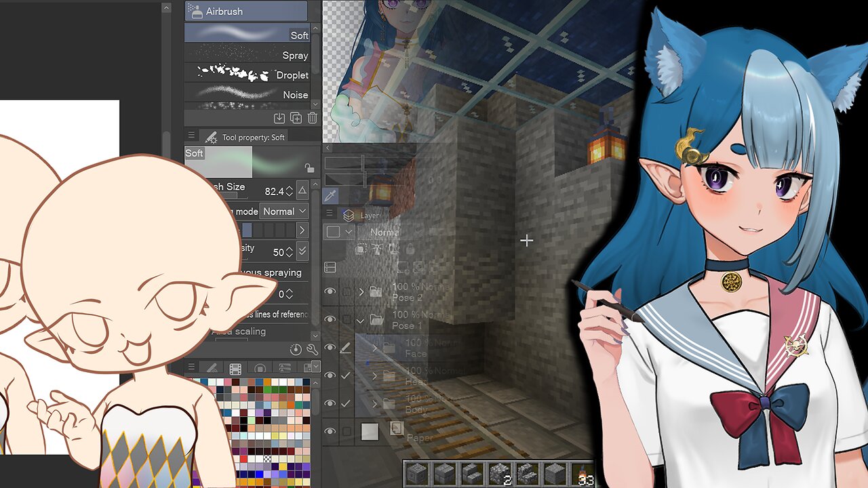
Task: Expand the Pose 2 folder
Action: 361,291
